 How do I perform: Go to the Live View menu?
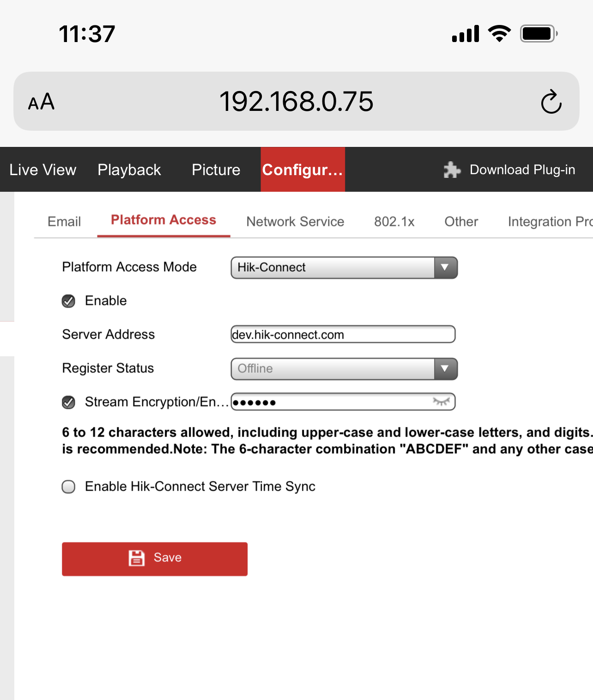43,170
